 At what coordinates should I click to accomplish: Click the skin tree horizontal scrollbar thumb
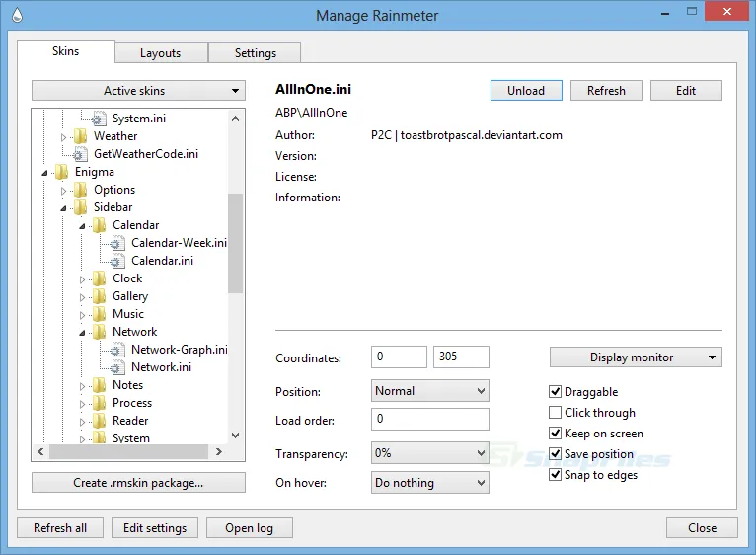(x=128, y=452)
